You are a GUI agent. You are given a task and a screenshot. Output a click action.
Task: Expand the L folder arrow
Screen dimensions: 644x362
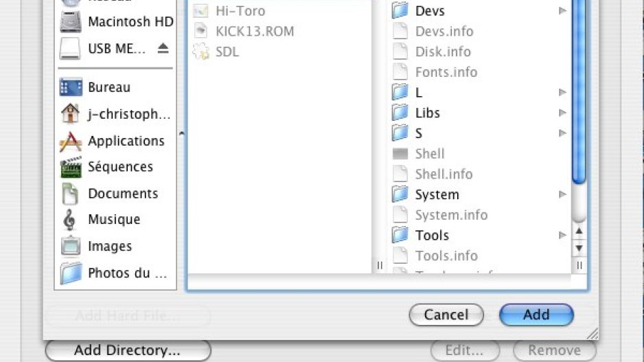pos(562,92)
